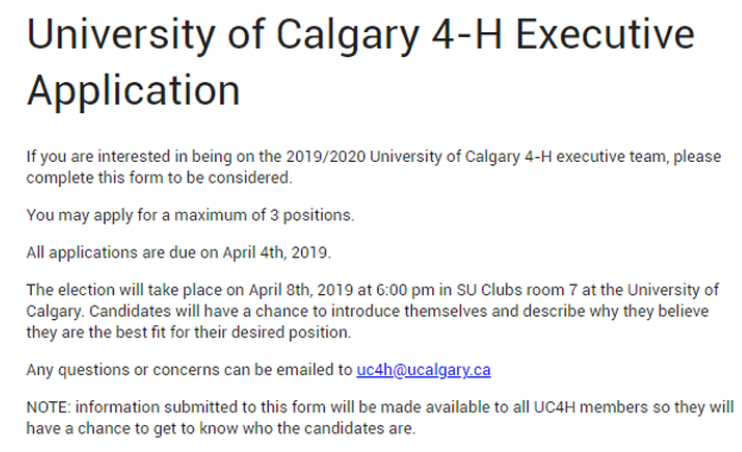
Task: Click the word 'Calgary' in the main title
Action: click(347, 35)
